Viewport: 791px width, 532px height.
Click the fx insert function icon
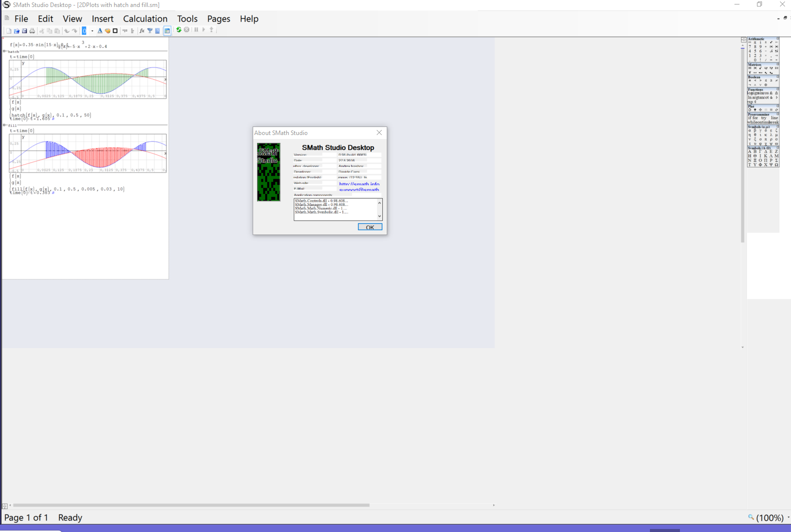coord(142,31)
